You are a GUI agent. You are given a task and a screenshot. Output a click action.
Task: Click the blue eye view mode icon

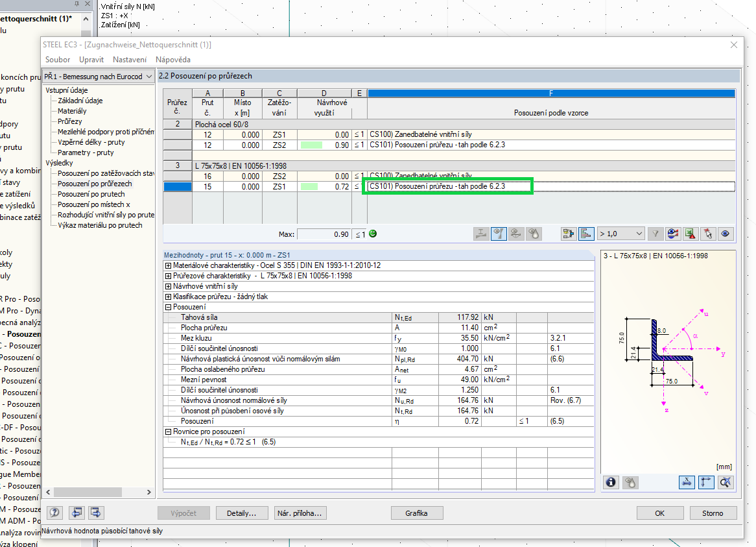pos(725,234)
